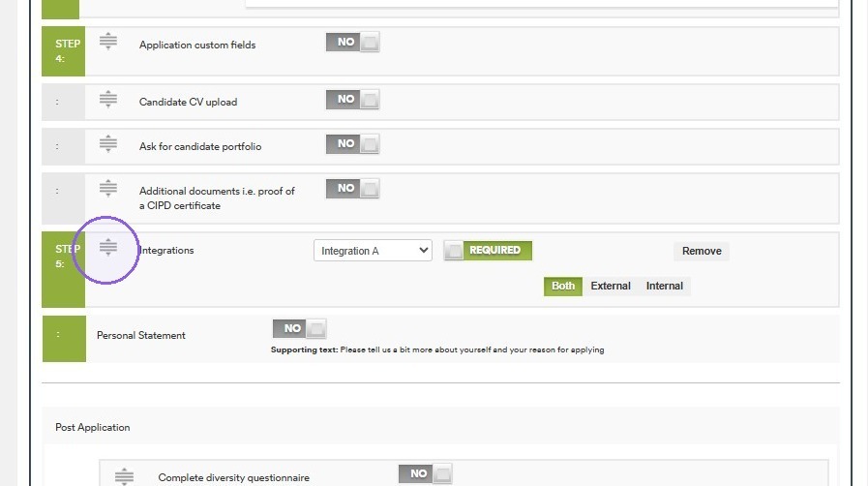This screenshot has height=486, width=868.
Task: Click the Remove button for Integrations
Action: pos(702,251)
